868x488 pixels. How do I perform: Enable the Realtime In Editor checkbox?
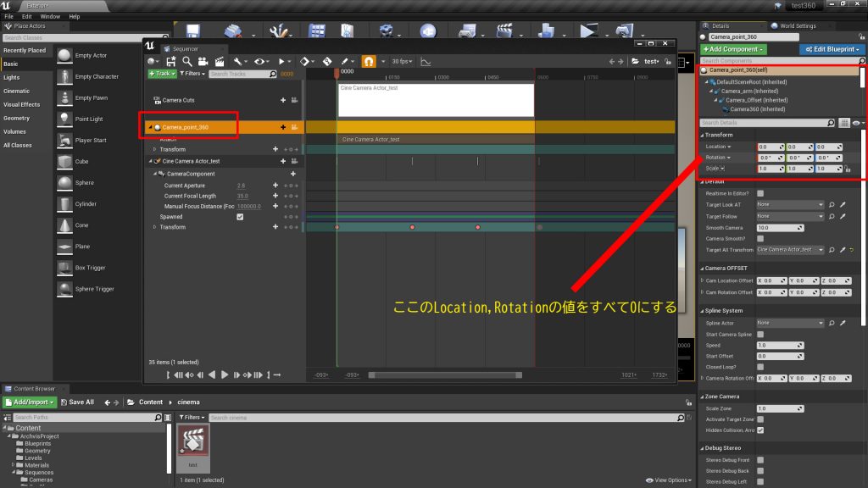tap(760, 193)
